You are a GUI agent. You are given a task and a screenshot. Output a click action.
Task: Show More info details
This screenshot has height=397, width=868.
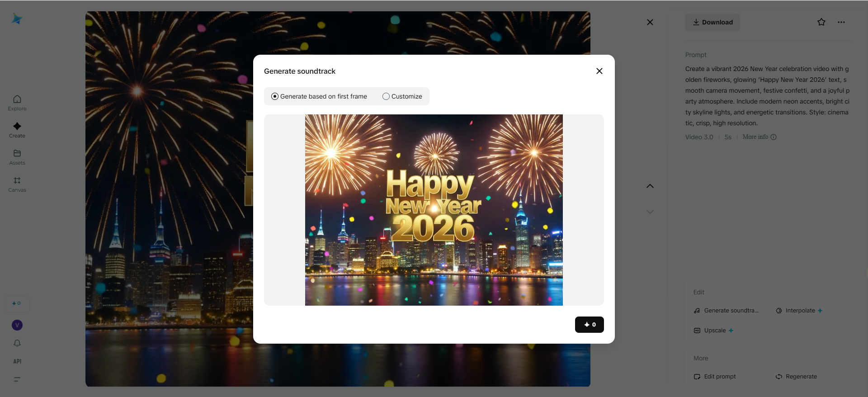tap(759, 137)
